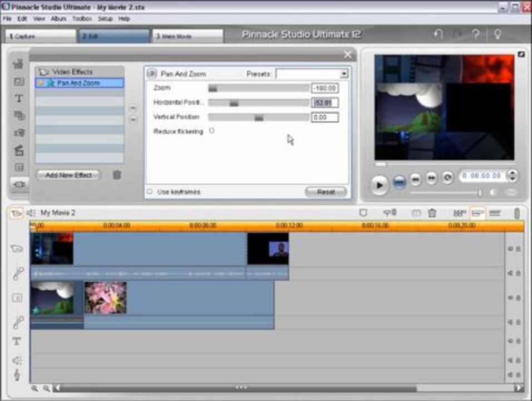Click the Reset button
The width and height of the screenshot is (532, 401).
click(326, 192)
